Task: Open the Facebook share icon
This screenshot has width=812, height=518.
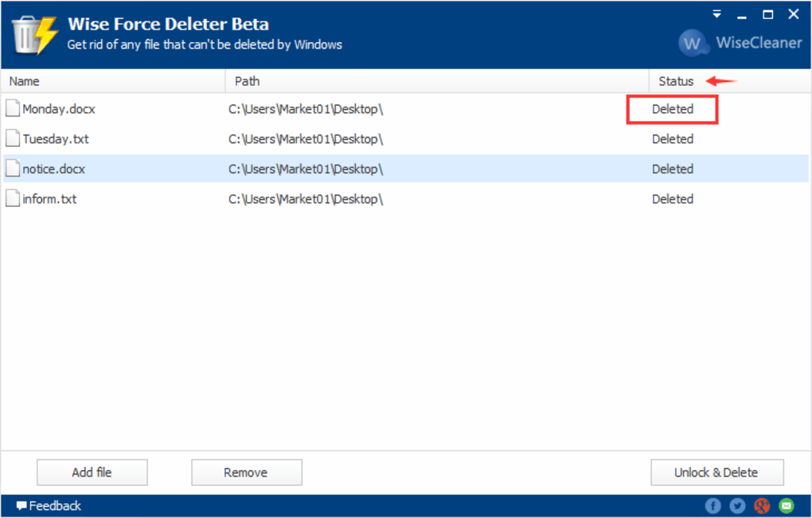Action: pos(713,506)
